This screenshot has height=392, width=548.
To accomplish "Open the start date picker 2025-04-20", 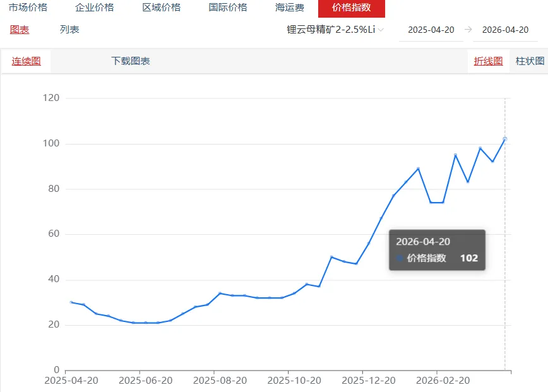I will tap(431, 29).
